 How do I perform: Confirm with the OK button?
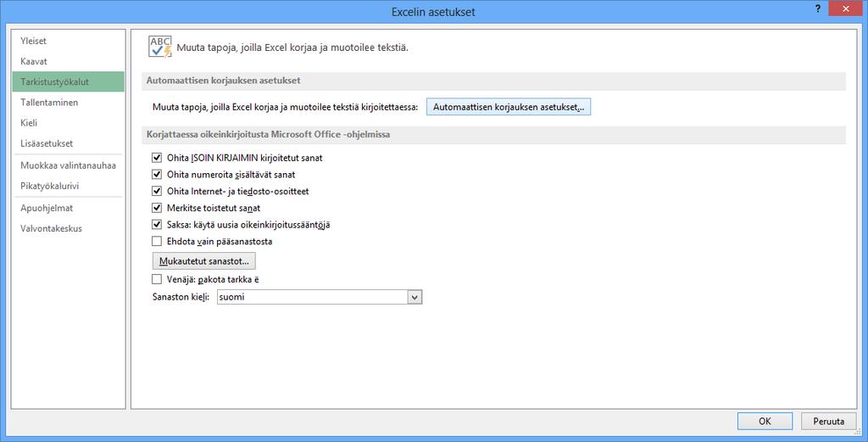tap(765, 422)
